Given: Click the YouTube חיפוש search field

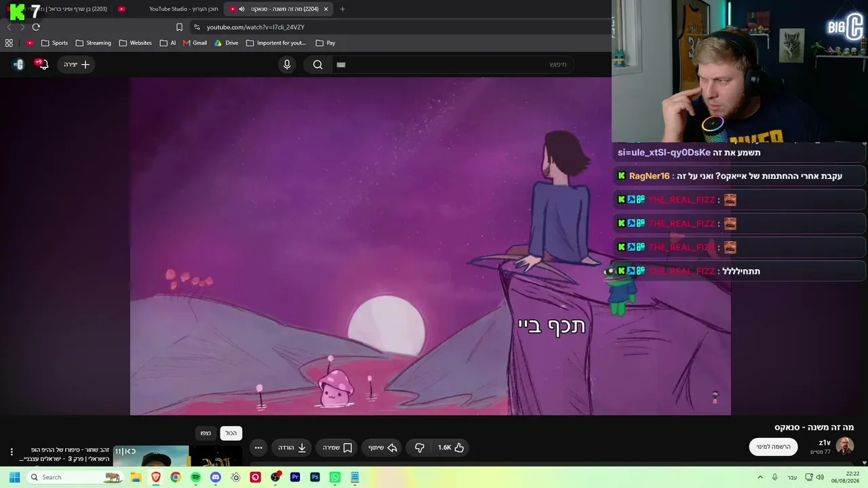Looking at the screenshot, I should (452, 64).
